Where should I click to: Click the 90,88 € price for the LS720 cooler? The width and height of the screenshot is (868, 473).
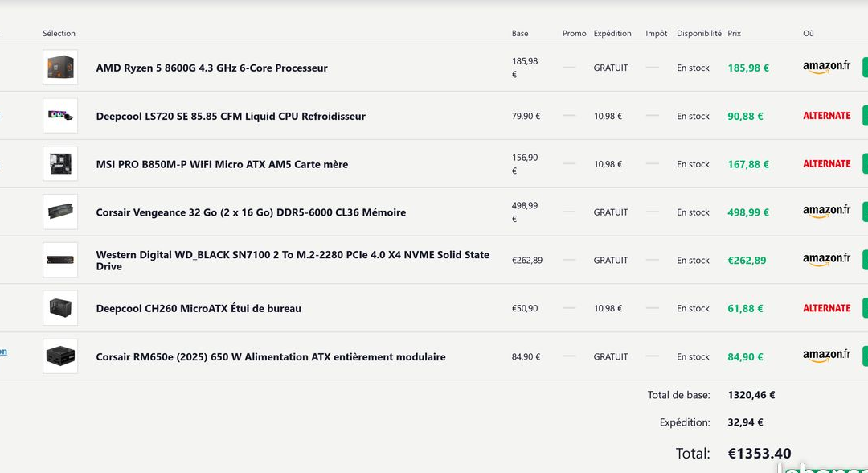pos(745,116)
